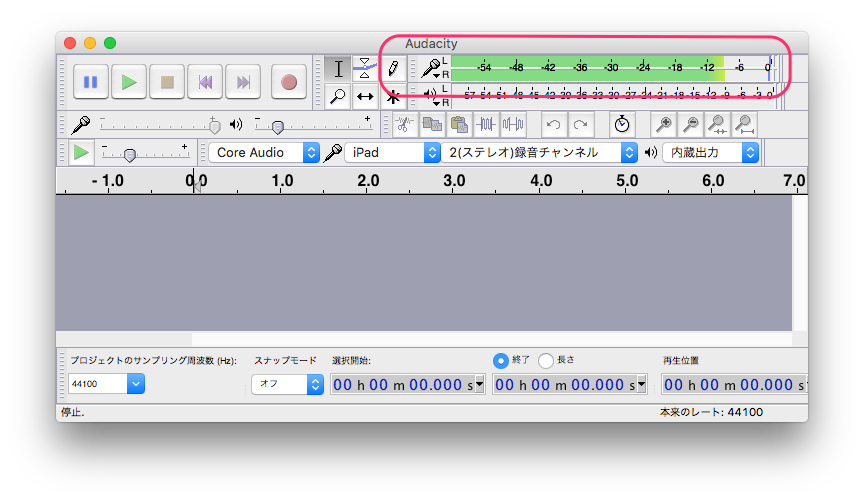Open the スナップモード オフ dropdown

[x=287, y=384]
